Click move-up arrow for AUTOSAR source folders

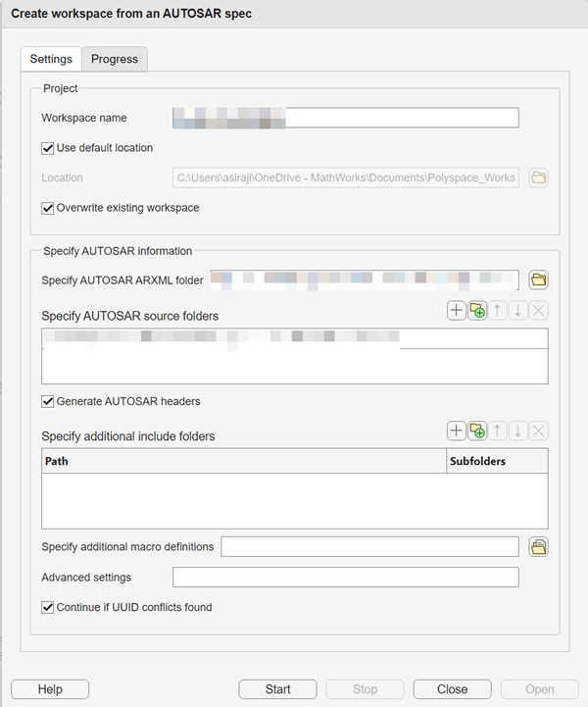[x=498, y=311]
